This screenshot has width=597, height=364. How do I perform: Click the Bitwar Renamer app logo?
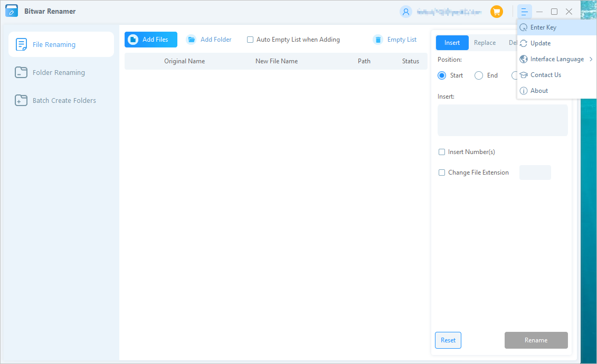[12, 11]
